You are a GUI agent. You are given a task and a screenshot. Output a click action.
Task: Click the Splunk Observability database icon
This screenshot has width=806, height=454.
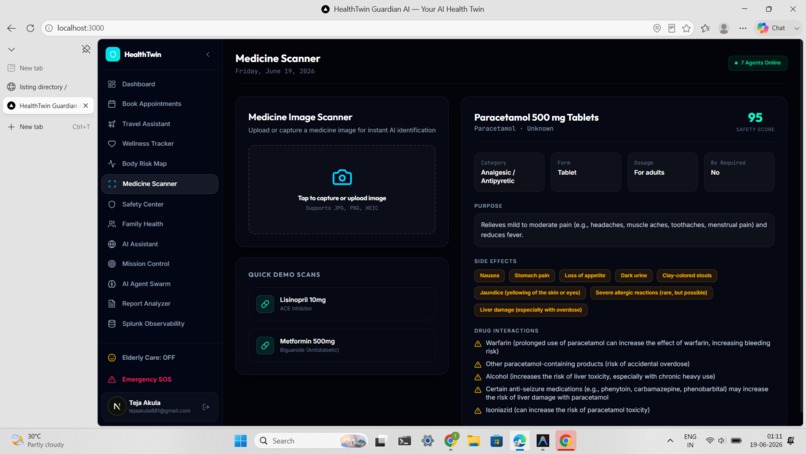[112, 324]
